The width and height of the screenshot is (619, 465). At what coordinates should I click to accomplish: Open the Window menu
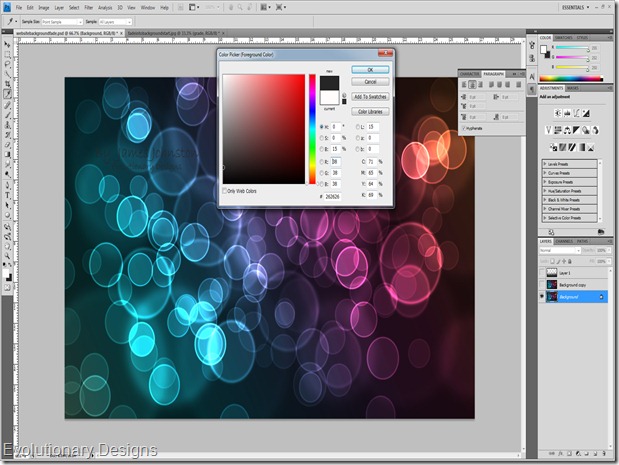tap(148, 8)
